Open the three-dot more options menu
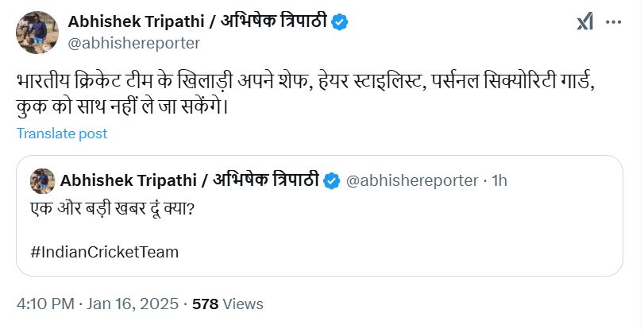Viewport: 644px width, 329px height. [614, 21]
